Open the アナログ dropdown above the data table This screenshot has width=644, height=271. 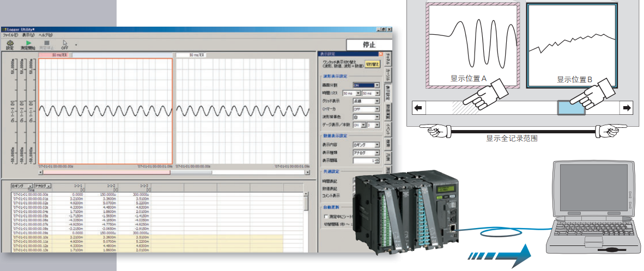pyautogui.click(x=42, y=186)
